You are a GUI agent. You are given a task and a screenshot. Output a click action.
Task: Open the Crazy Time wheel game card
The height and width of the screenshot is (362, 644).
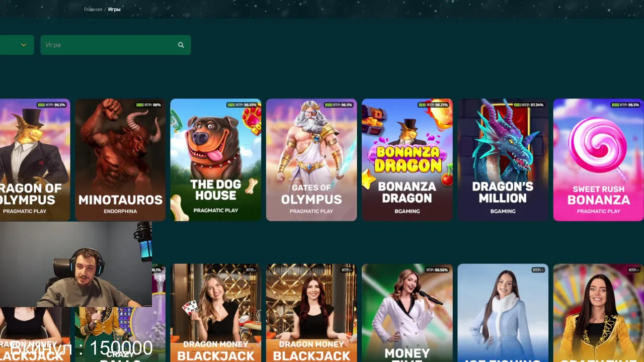pos(598,313)
